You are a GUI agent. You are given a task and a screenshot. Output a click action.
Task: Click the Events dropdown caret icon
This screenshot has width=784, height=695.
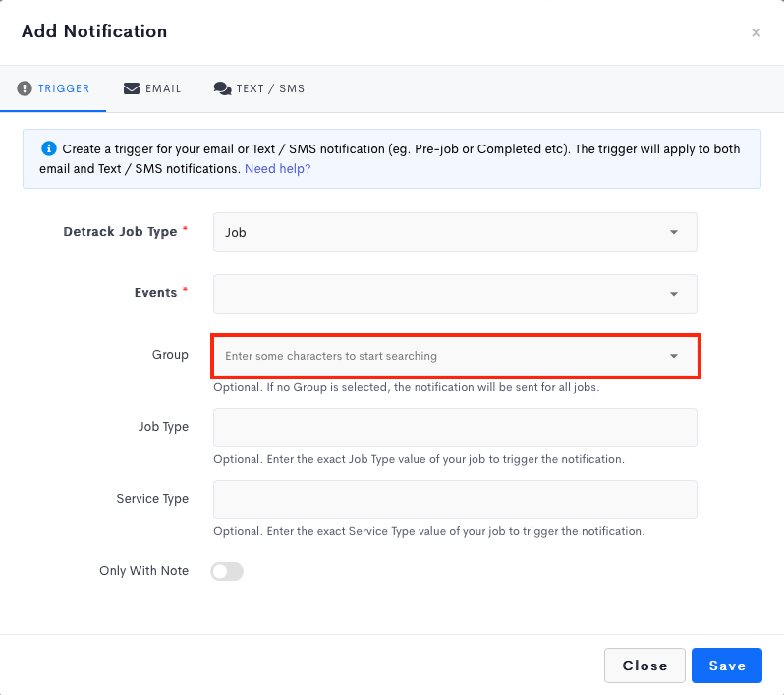(674, 294)
